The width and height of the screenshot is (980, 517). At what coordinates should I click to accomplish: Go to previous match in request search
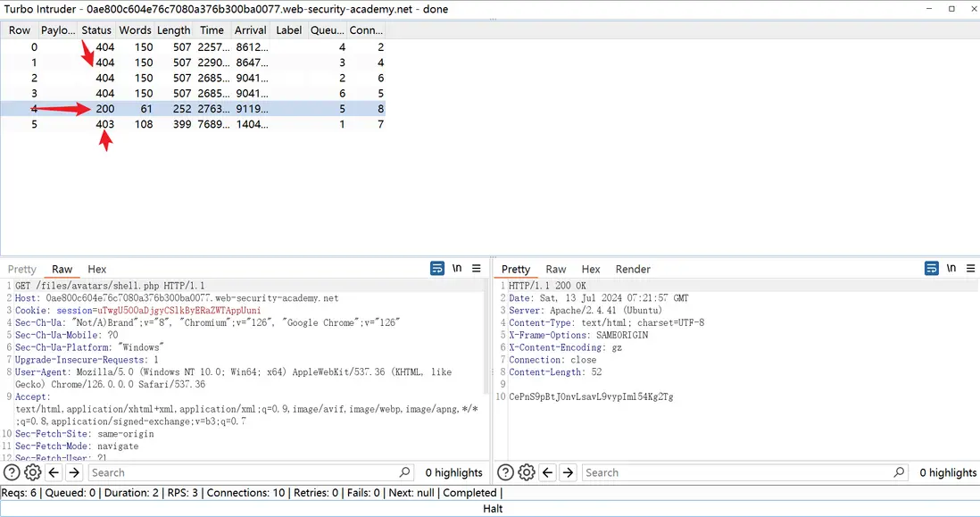click(x=54, y=472)
